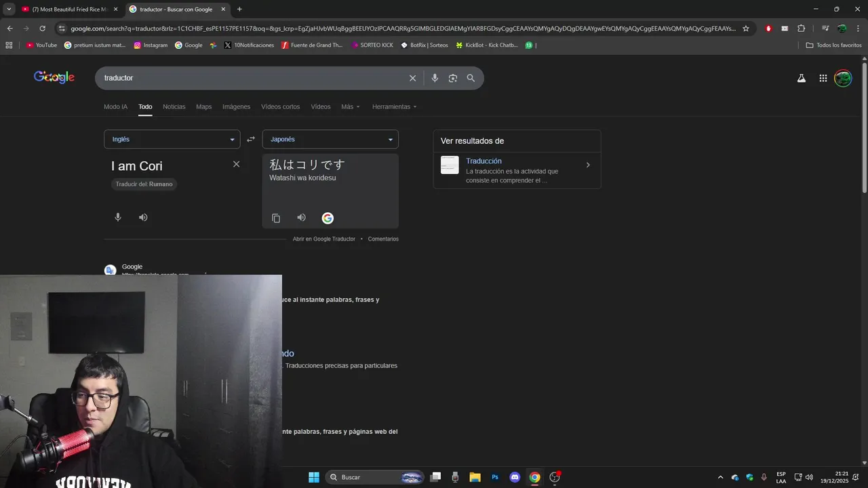Open Photoshop from the taskbar
This screenshot has width=868, height=488.
point(495,477)
